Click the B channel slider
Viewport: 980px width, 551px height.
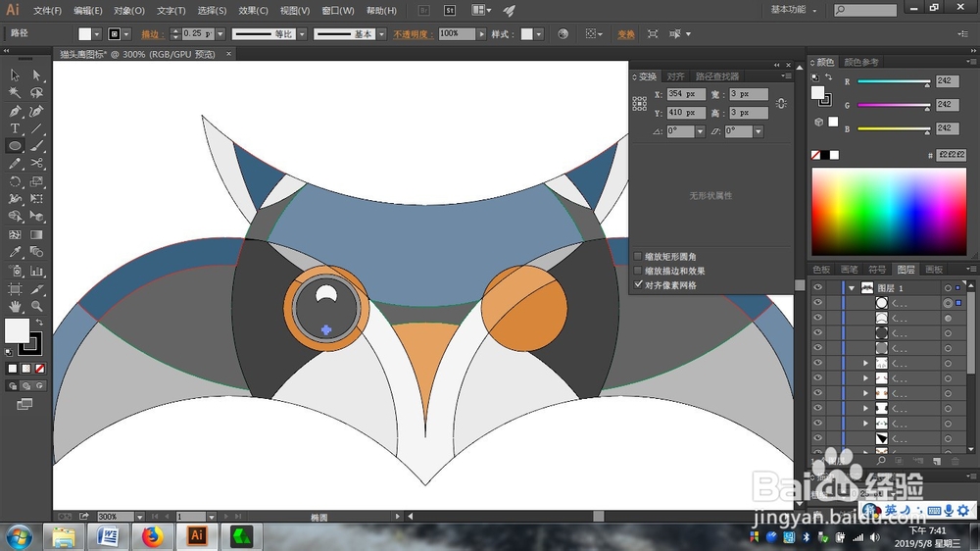894,128
